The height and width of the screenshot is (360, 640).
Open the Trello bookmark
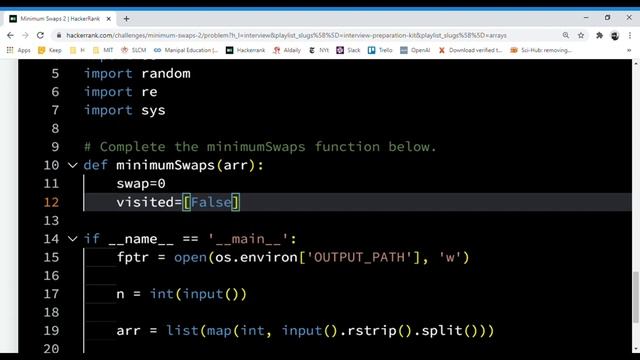(380, 50)
